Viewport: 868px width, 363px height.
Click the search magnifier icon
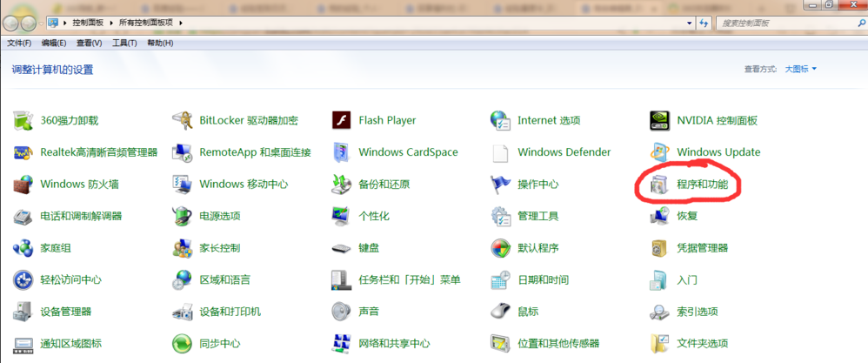860,24
